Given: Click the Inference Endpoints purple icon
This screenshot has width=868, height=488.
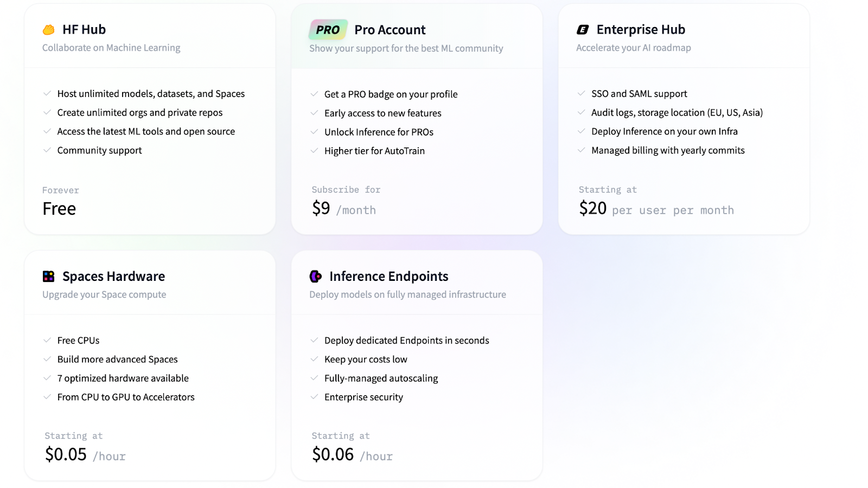Looking at the screenshot, I should [x=316, y=277].
